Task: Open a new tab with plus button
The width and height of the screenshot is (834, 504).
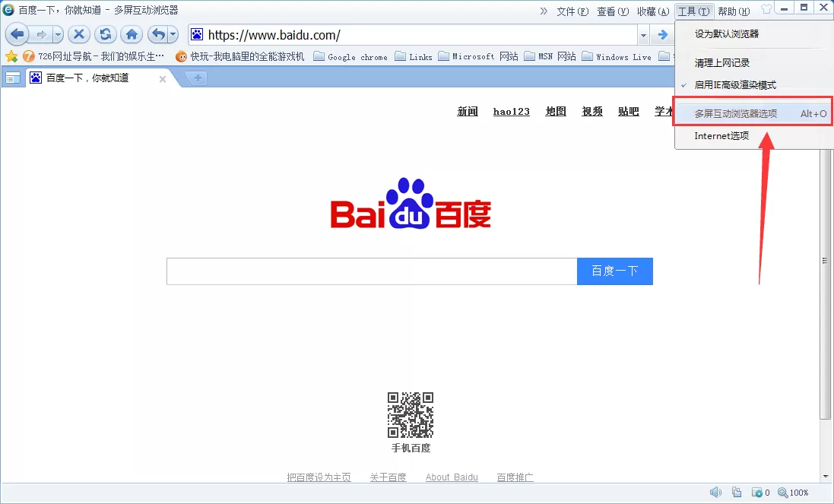Action: click(198, 78)
